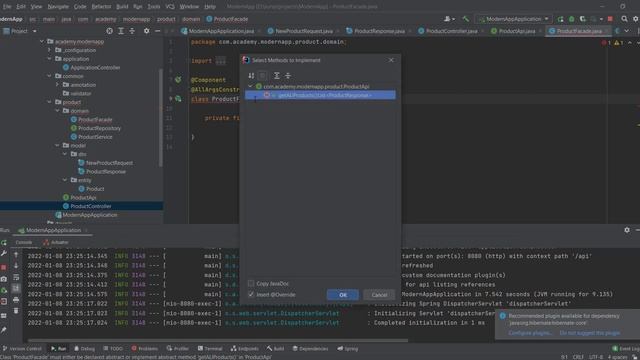This screenshot has width=640, height=360.
Task: Click Cancel in Select Methods dialog
Action: [379, 295]
